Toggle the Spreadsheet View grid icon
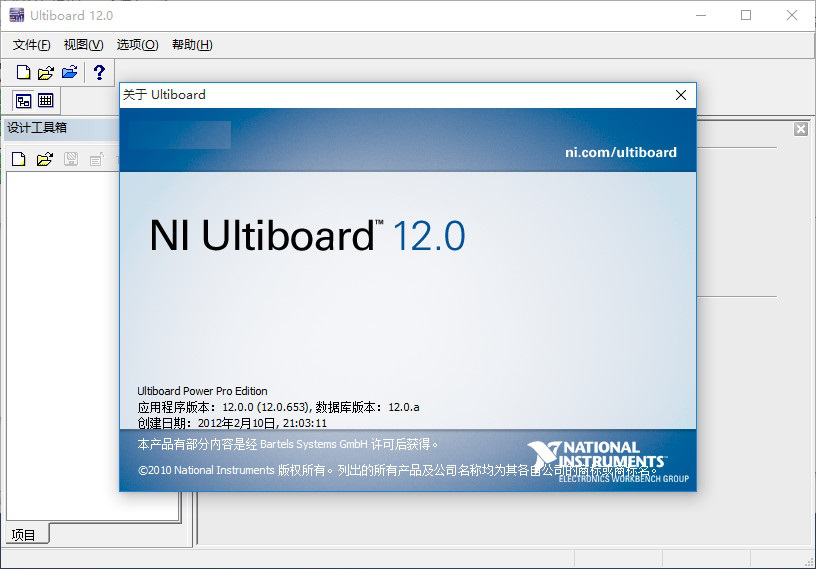Screen dimensions: 816x569 tap(46, 100)
